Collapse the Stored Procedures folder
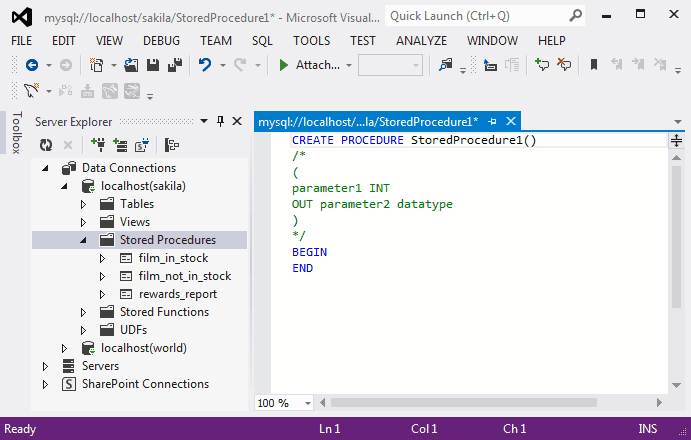691x440 pixels. point(83,240)
